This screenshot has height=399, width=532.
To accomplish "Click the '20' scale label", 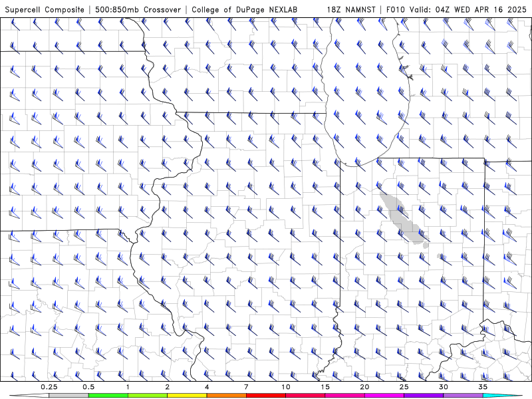I will coord(364,387).
